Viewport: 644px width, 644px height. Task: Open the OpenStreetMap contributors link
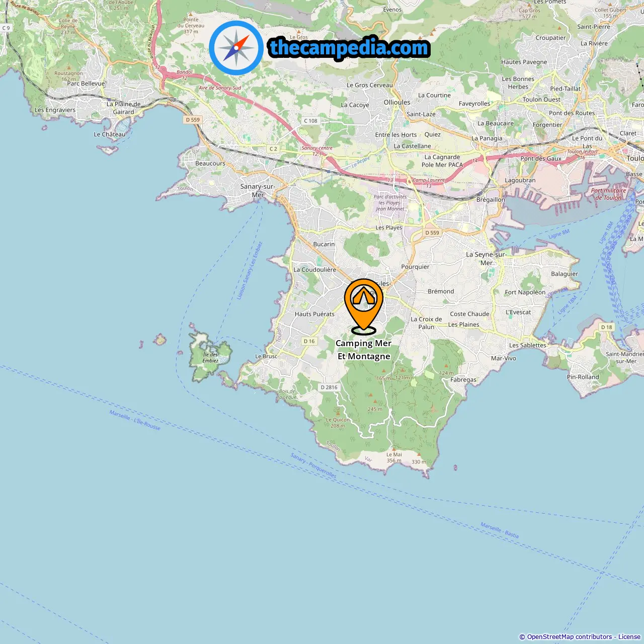pyautogui.click(x=570, y=636)
